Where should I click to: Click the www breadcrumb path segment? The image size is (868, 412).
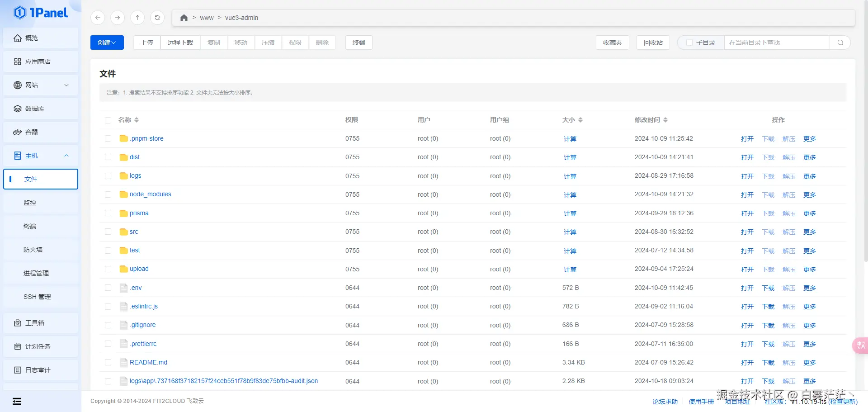[207, 18]
